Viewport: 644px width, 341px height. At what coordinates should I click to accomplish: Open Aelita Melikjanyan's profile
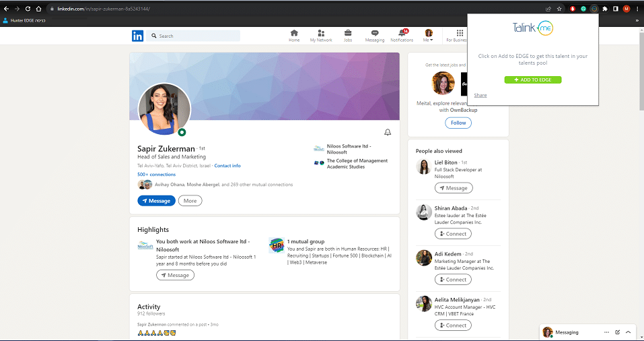457,299
